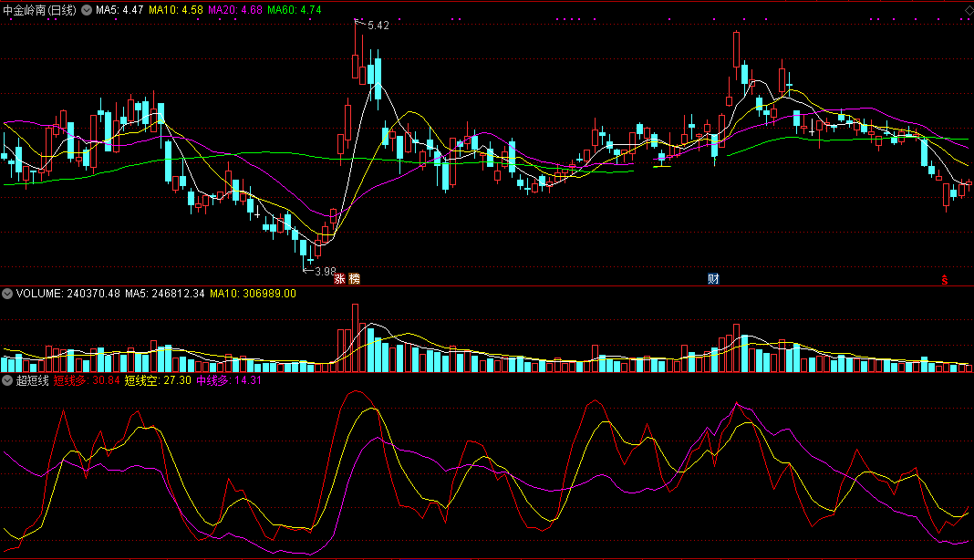Click the red 涨 marker icon
The image size is (974, 560).
click(x=340, y=278)
